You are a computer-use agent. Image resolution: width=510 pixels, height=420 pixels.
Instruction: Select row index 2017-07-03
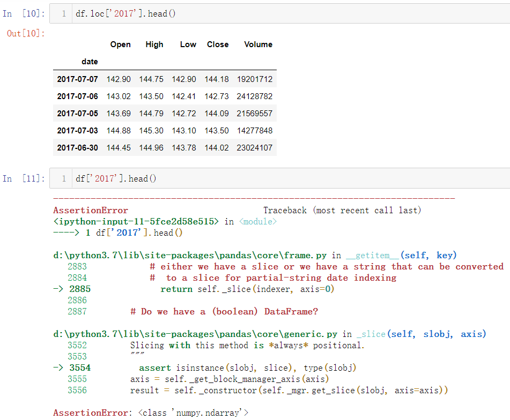point(77,131)
